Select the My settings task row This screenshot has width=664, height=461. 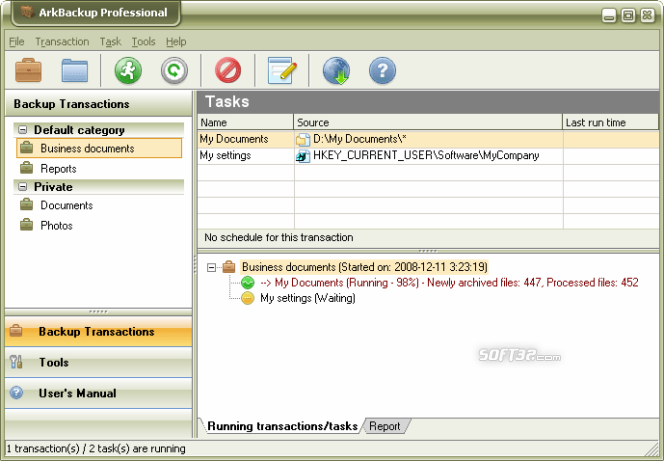428,156
